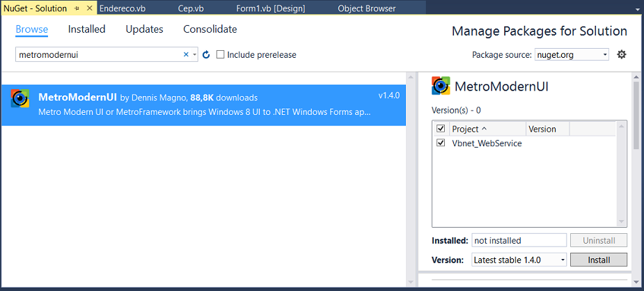
Task: Refresh the package search results
Action: (206, 54)
